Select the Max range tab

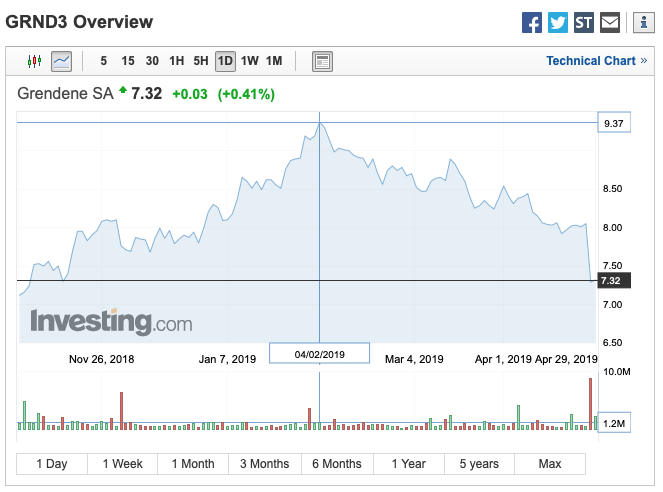click(x=550, y=464)
